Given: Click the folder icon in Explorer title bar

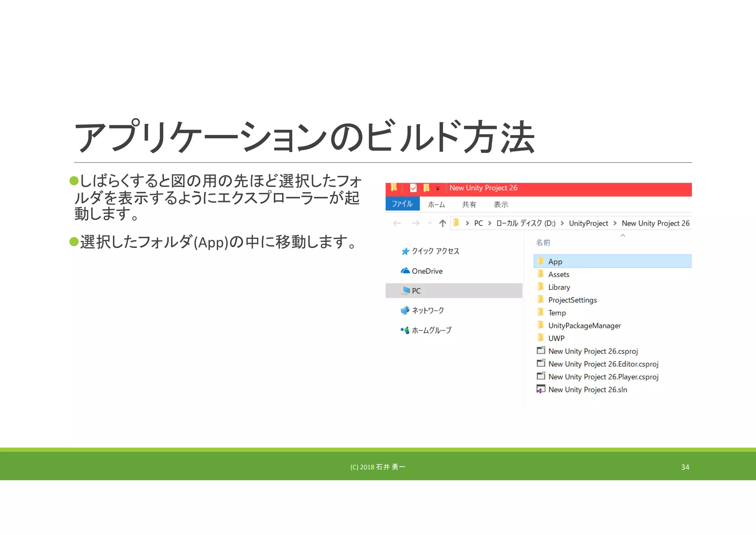Looking at the screenshot, I should tap(394, 188).
